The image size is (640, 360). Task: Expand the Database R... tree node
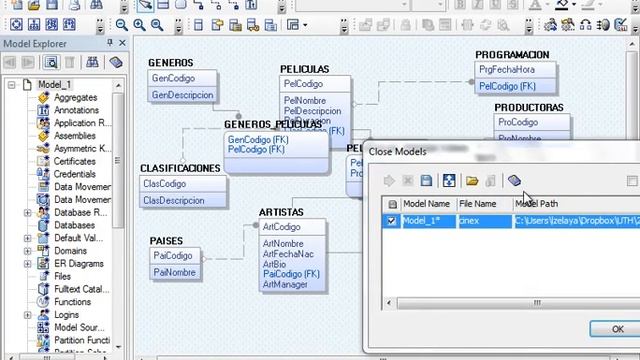(x=27, y=213)
